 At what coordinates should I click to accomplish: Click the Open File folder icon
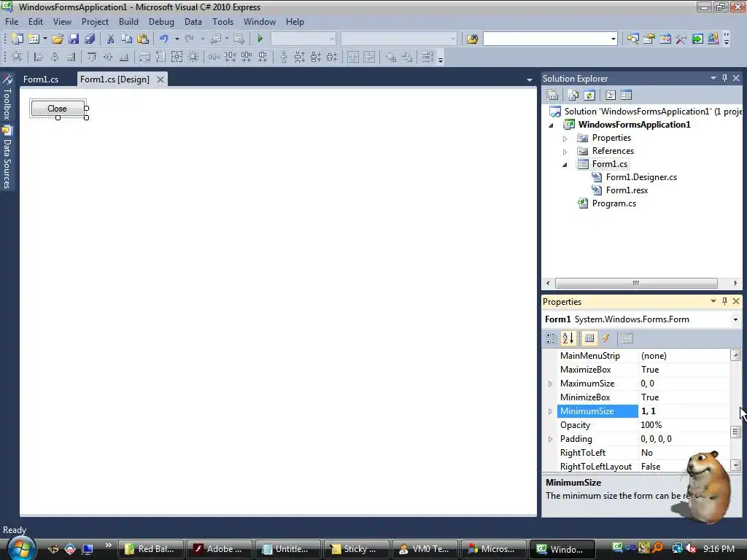[x=58, y=39]
